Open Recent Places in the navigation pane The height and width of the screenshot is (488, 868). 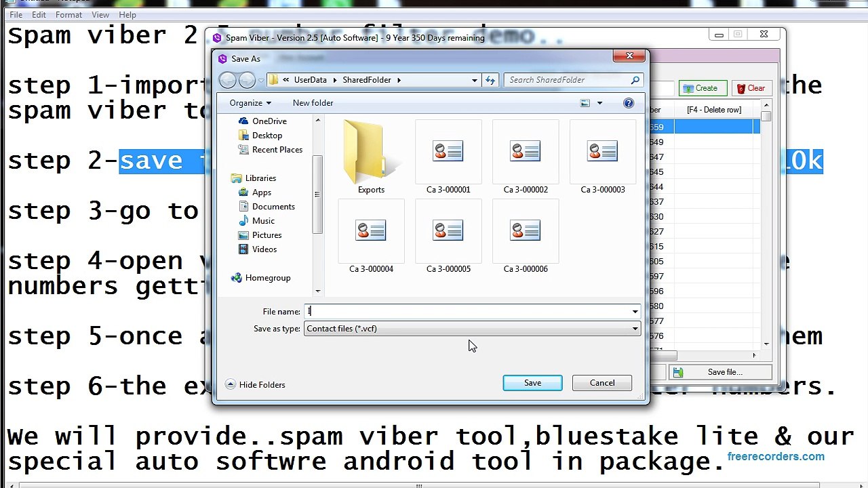click(271, 150)
